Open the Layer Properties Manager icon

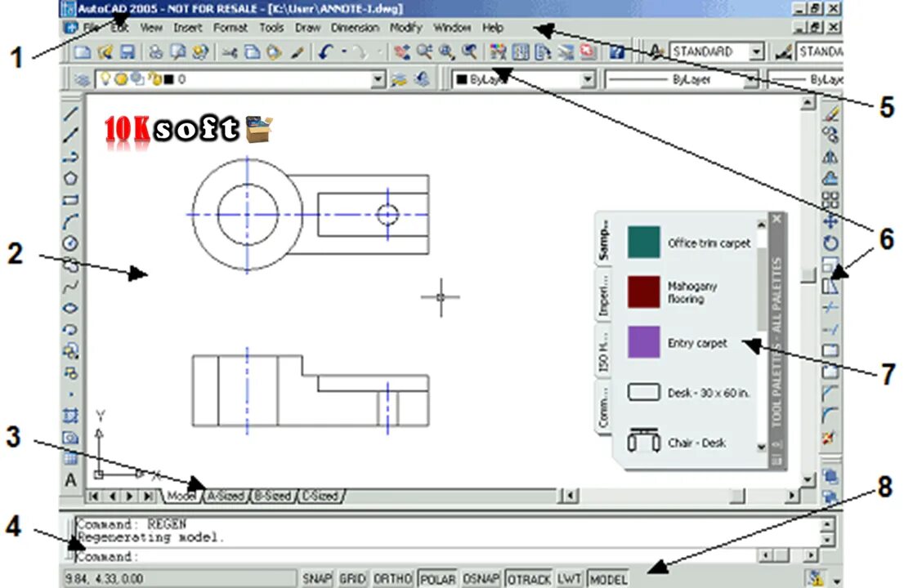point(83,79)
